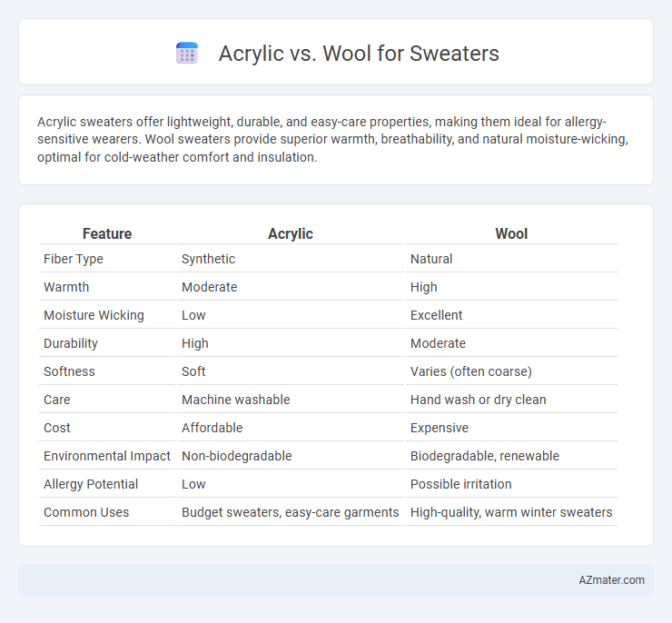Click the 'Allergy Potential' row label
Image resolution: width=672 pixels, height=623 pixels.
tap(91, 484)
